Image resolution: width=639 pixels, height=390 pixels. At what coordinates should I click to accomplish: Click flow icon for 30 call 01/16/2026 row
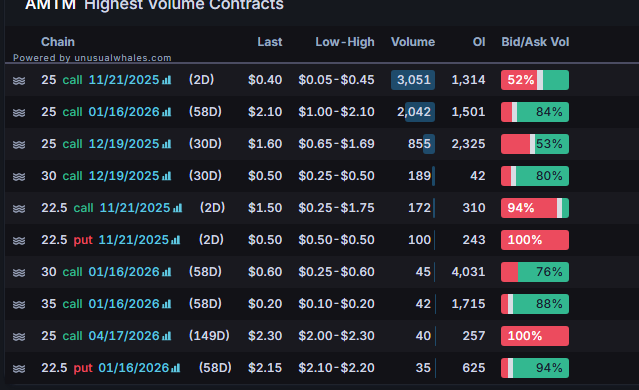click(19, 272)
